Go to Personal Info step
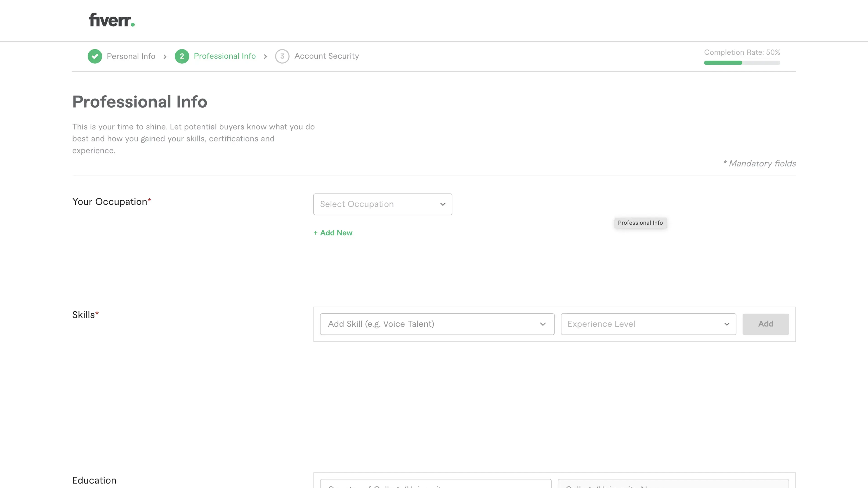The height and width of the screenshot is (488, 868). click(131, 56)
